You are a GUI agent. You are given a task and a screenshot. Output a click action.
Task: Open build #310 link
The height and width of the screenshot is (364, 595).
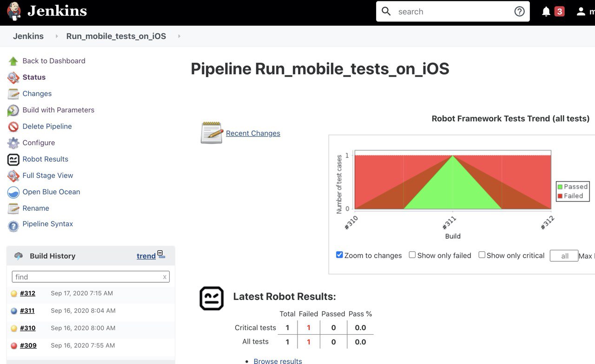(27, 328)
